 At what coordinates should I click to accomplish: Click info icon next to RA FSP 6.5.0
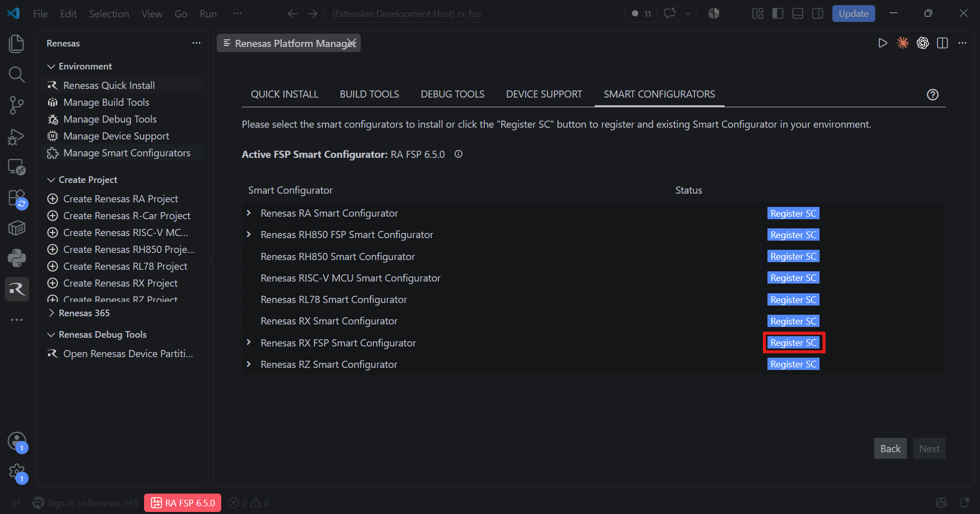pyautogui.click(x=459, y=154)
